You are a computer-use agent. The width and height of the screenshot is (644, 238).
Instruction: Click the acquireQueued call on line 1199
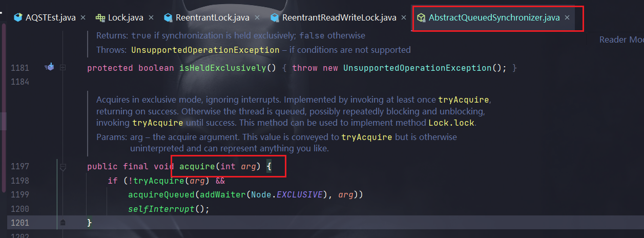161,195
